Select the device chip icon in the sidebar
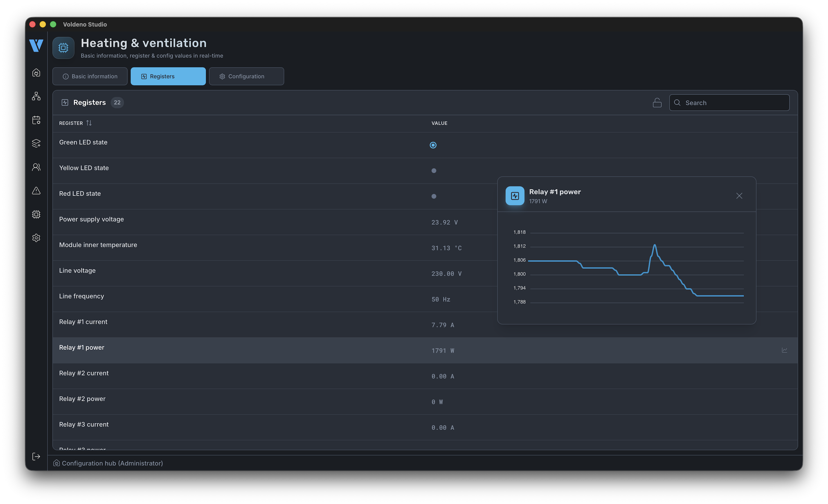Image resolution: width=828 pixels, height=504 pixels. [36, 214]
